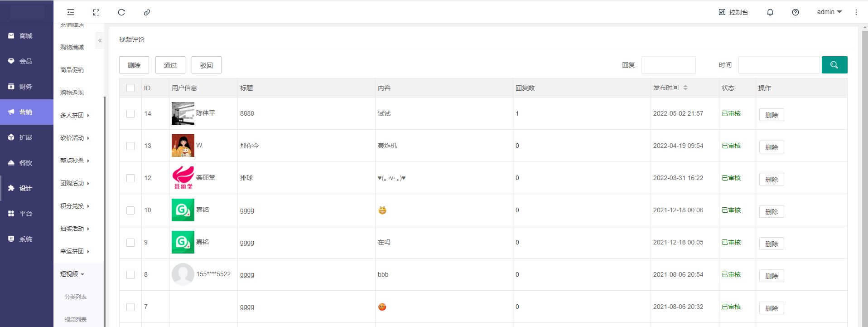Click the link icon in top toolbar
This screenshot has height=327, width=868.
(147, 12)
